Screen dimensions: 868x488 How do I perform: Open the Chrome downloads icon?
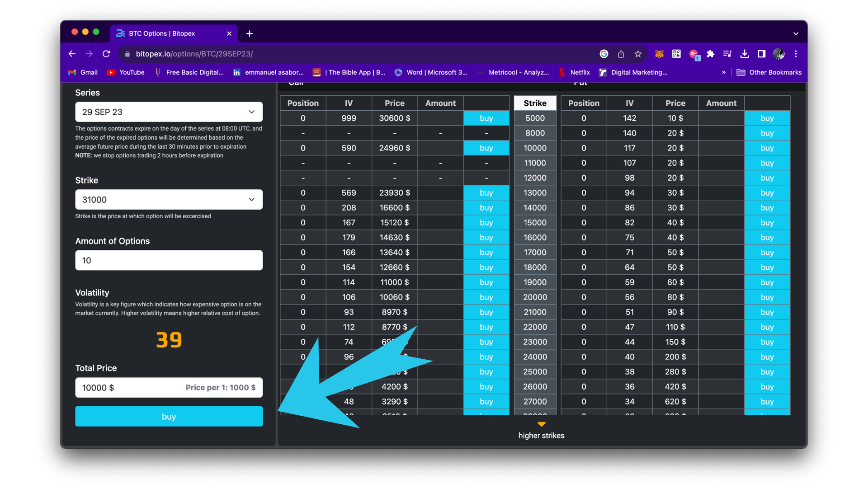[745, 54]
